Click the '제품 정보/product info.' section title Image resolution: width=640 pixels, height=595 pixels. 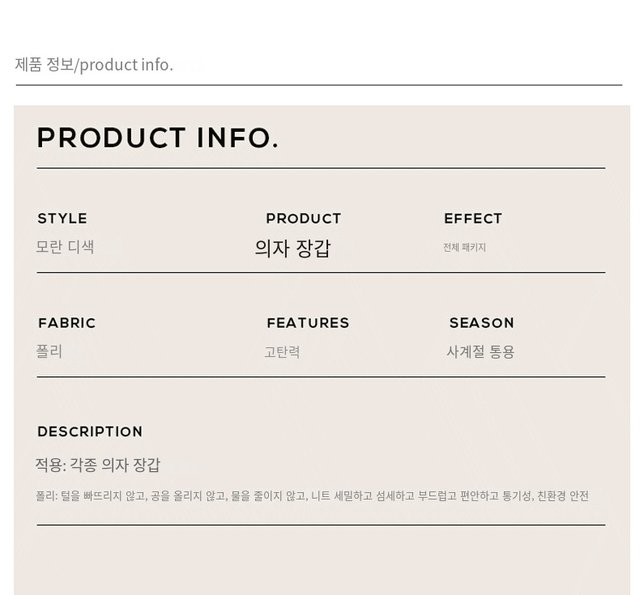pyautogui.click(x=94, y=65)
